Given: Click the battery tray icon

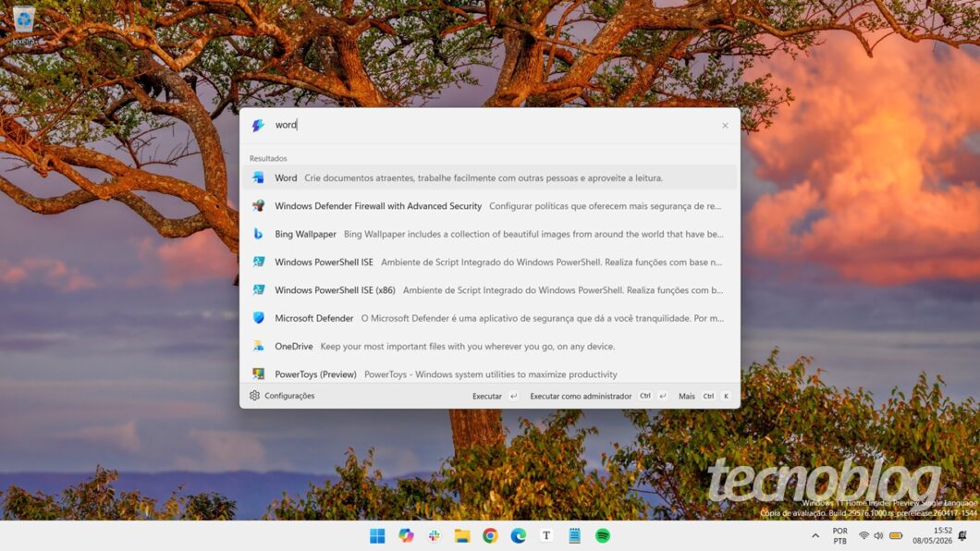Looking at the screenshot, I should point(896,536).
